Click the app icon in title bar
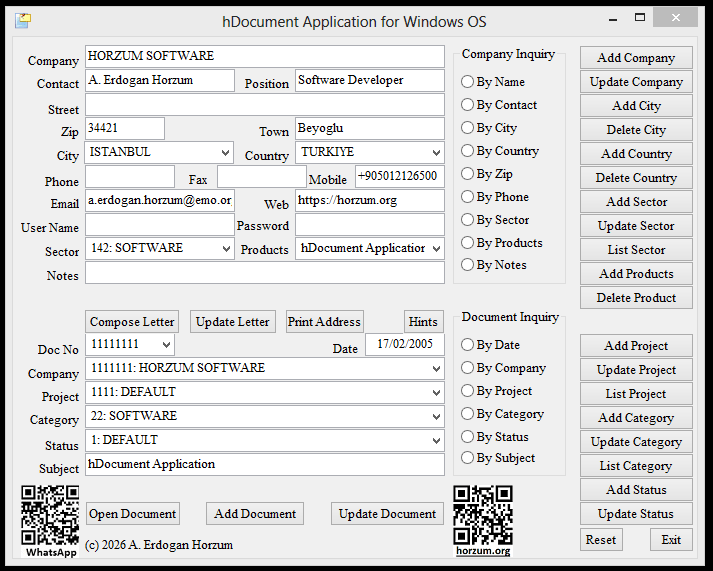This screenshot has width=713, height=571. coord(23,21)
